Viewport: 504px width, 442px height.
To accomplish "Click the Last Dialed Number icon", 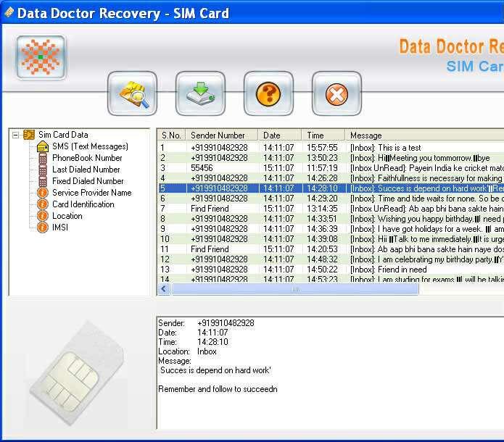I will (43, 170).
